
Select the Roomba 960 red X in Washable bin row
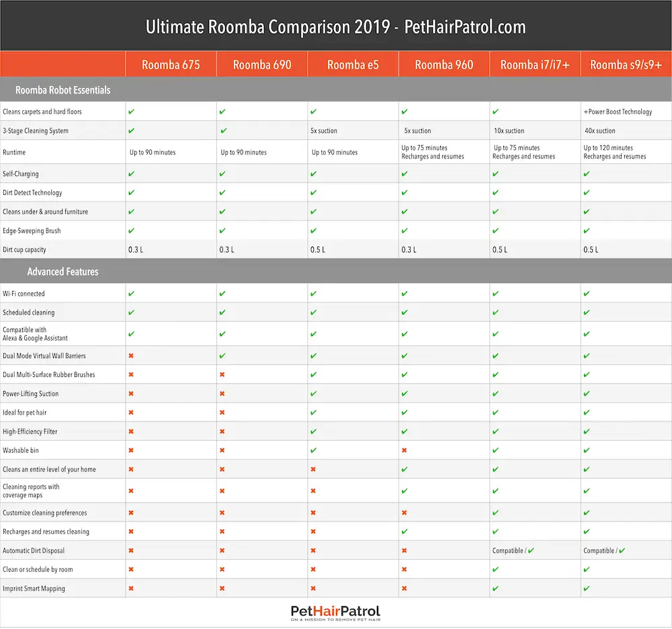404,450
